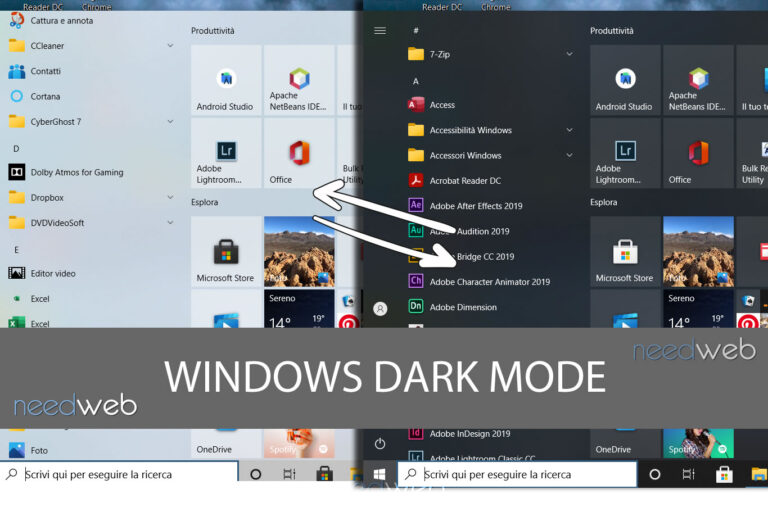Launch Adobe After Effects 2019

pyautogui.click(x=465, y=206)
